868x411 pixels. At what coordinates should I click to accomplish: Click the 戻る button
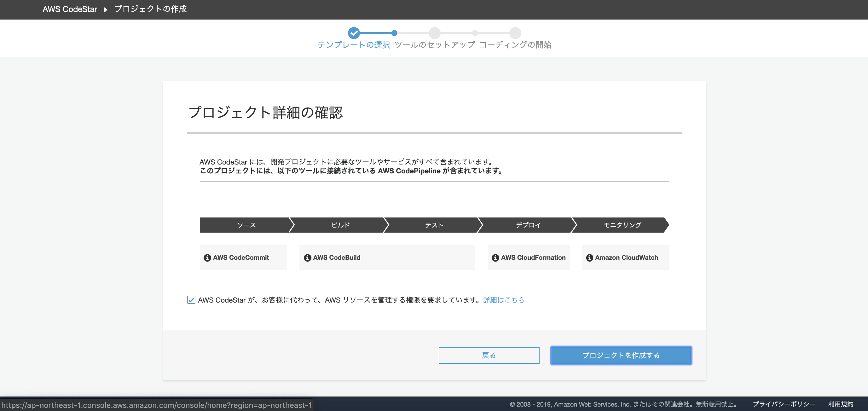pyautogui.click(x=489, y=356)
